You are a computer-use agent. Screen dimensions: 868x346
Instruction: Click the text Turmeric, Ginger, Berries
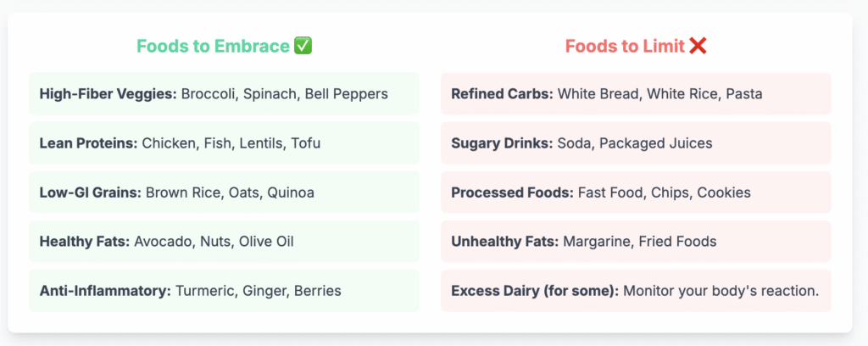tap(258, 291)
